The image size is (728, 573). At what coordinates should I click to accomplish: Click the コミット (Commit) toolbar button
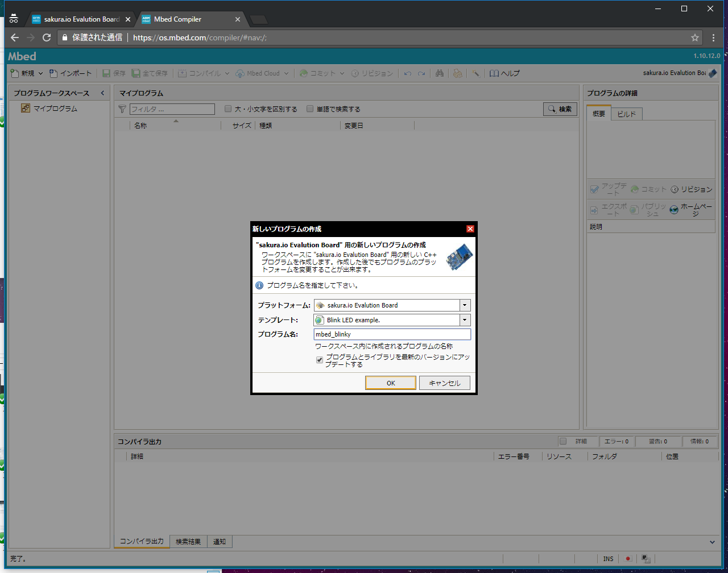coord(318,73)
